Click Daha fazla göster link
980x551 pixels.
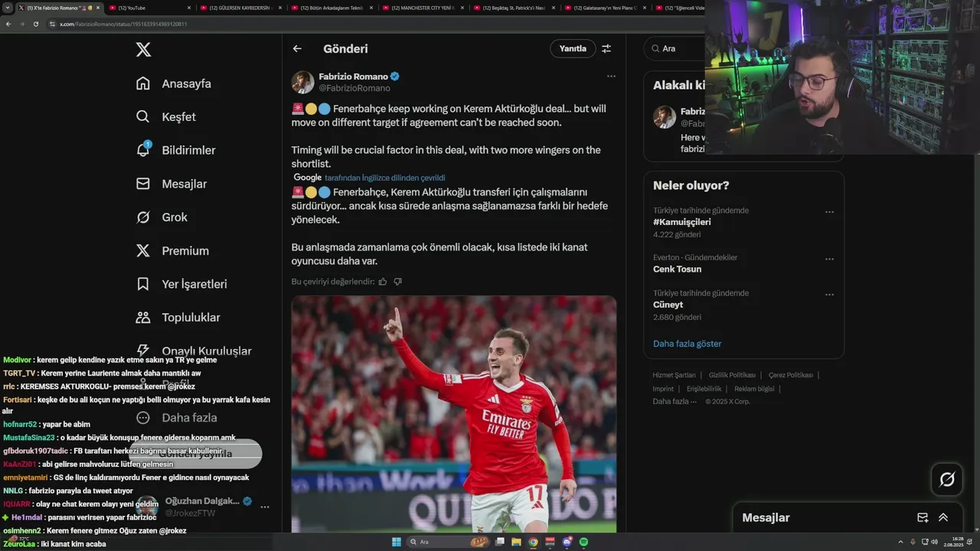[x=687, y=344]
